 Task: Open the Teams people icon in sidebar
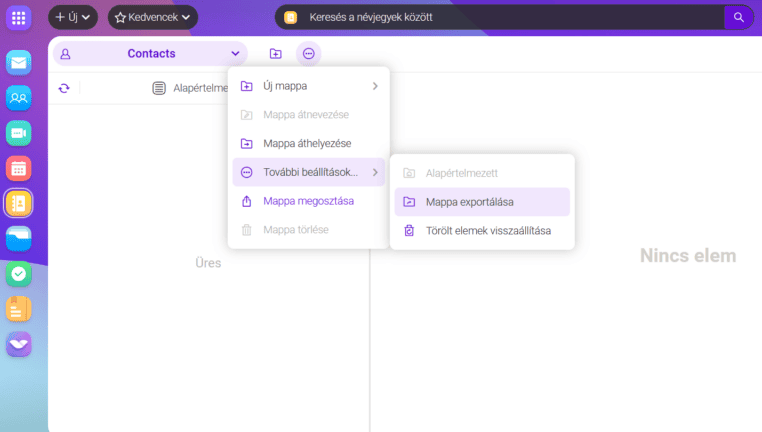(x=19, y=98)
